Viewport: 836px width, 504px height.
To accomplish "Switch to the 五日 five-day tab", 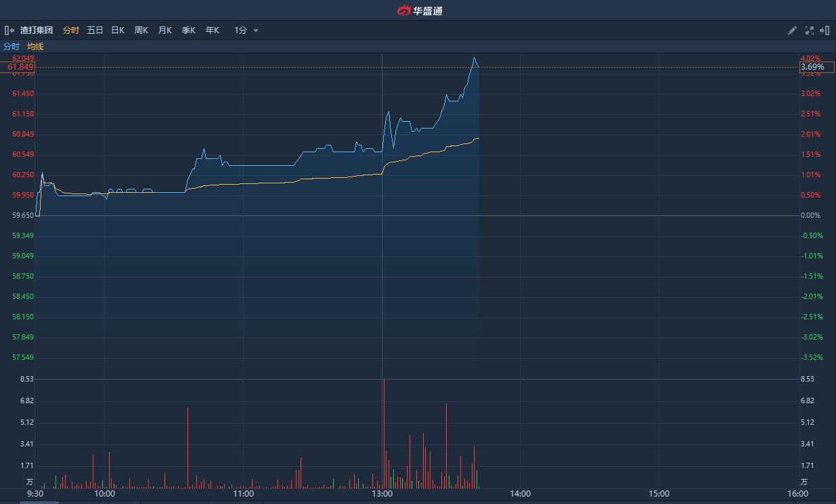I will [x=95, y=30].
